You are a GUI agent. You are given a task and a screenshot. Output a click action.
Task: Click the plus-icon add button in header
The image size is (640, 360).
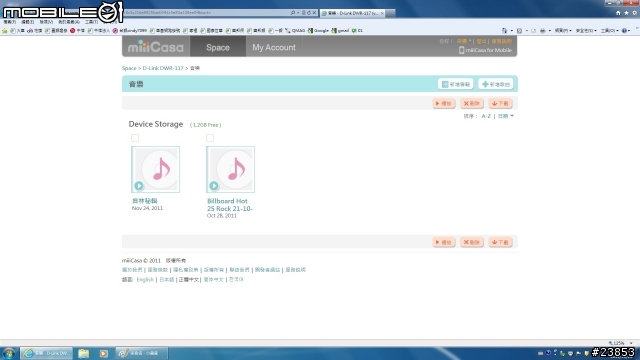point(496,84)
